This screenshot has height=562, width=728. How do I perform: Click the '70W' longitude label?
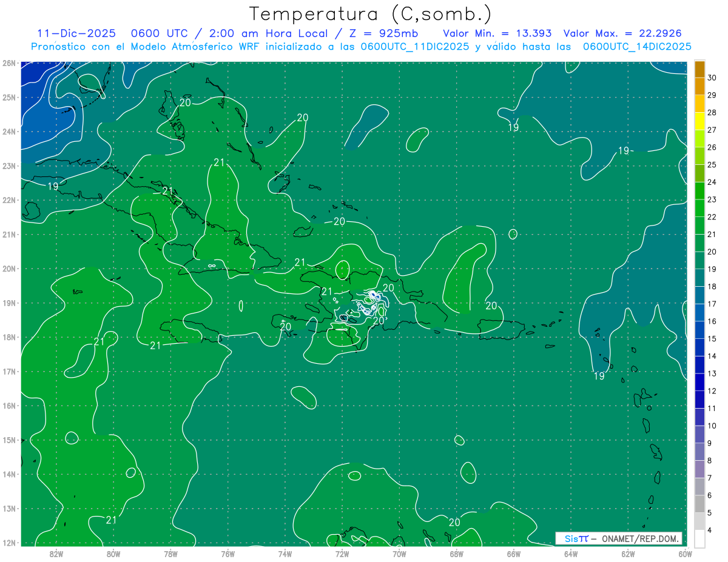click(399, 554)
